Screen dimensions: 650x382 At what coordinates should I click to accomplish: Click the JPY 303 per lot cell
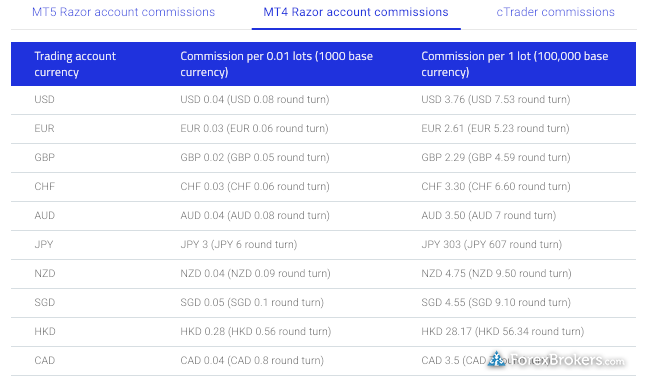click(x=492, y=244)
